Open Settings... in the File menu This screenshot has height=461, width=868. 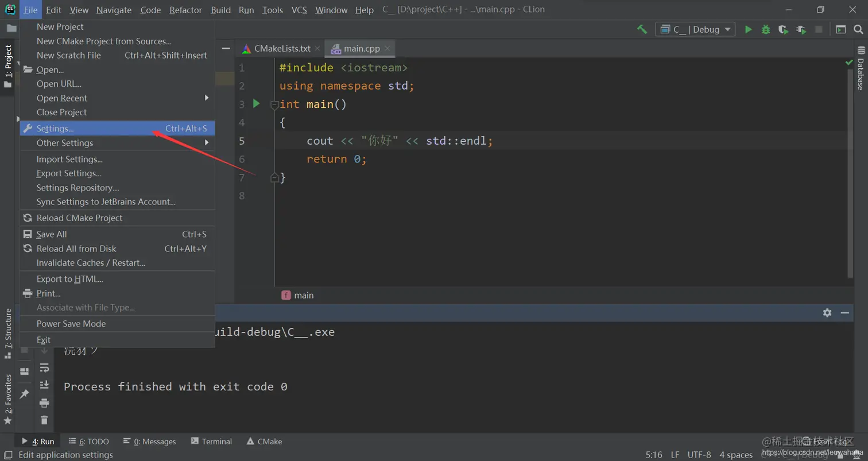pyautogui.click(x=117, y=129)
